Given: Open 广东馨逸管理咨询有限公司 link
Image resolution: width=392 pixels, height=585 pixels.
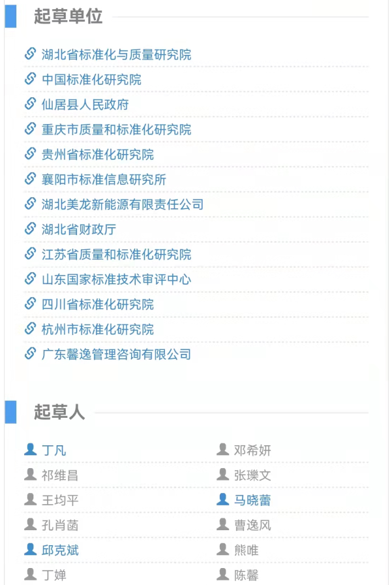Looking at the screenshot, I should [117, 355].
